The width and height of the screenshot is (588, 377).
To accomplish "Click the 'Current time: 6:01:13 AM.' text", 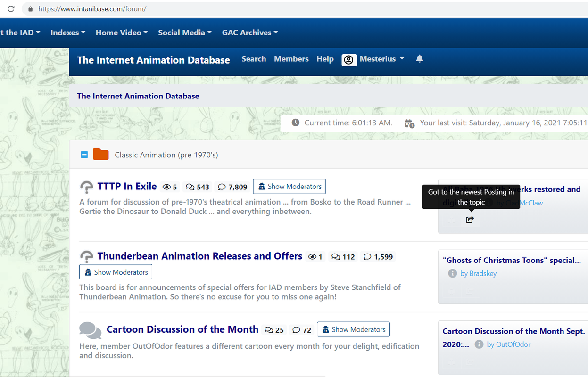I will click(348, 123).
